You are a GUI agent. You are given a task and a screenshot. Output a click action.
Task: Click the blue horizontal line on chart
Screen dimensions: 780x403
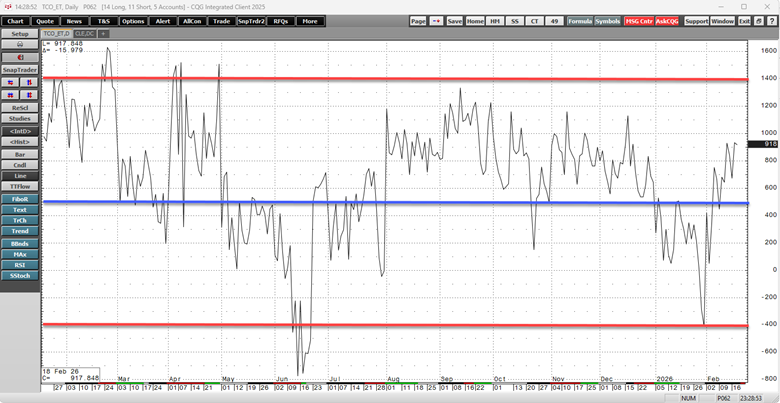400,203
